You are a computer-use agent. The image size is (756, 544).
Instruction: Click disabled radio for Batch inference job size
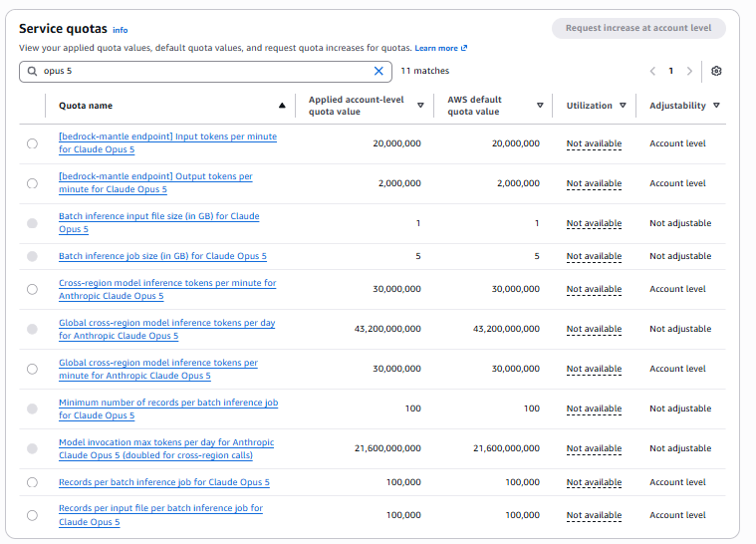[32, 256]
